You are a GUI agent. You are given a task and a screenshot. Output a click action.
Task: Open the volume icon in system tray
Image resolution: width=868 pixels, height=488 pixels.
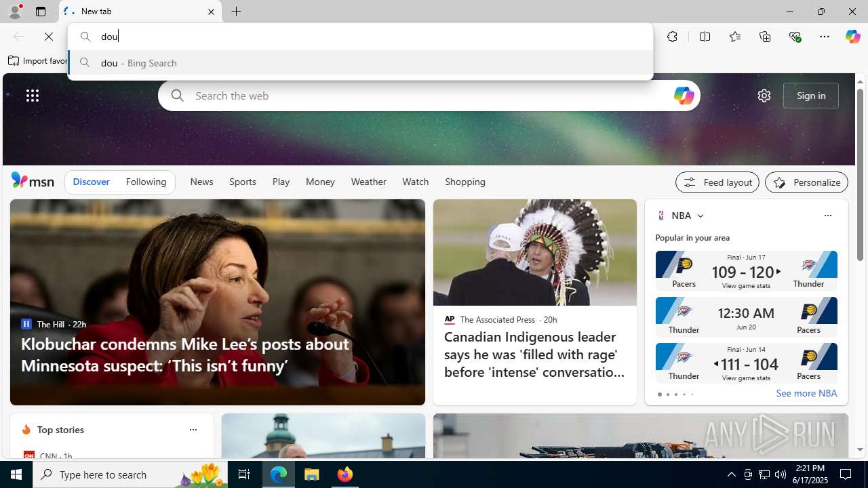pos(781,474)
